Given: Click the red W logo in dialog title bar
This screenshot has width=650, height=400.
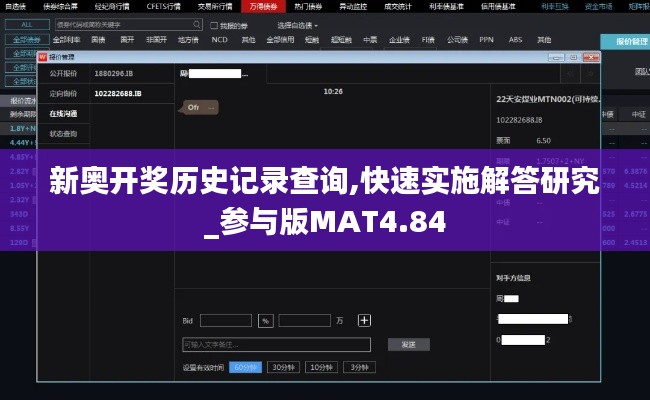Looking at the screenshot, I should [43, 57].
